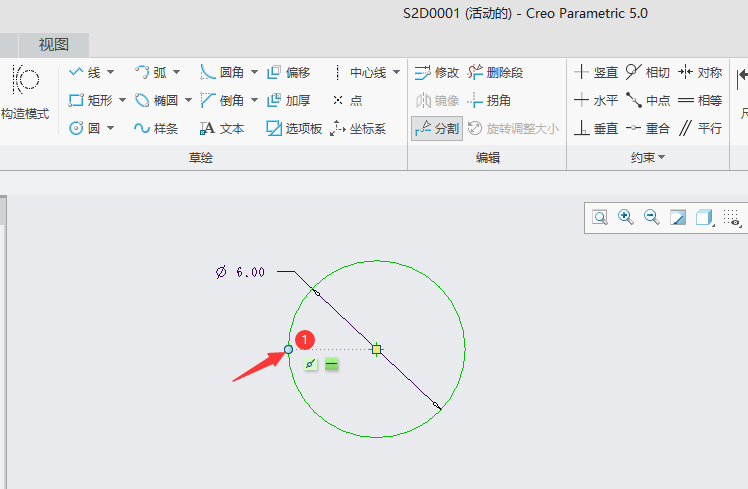Select the Point (点) tool
Screen dimensions: 748x489
click(347, 100)
